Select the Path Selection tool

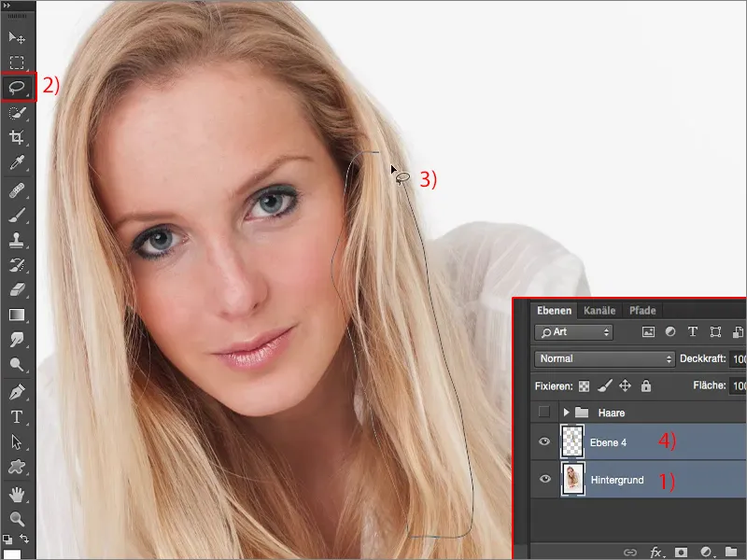coord(17,441)
